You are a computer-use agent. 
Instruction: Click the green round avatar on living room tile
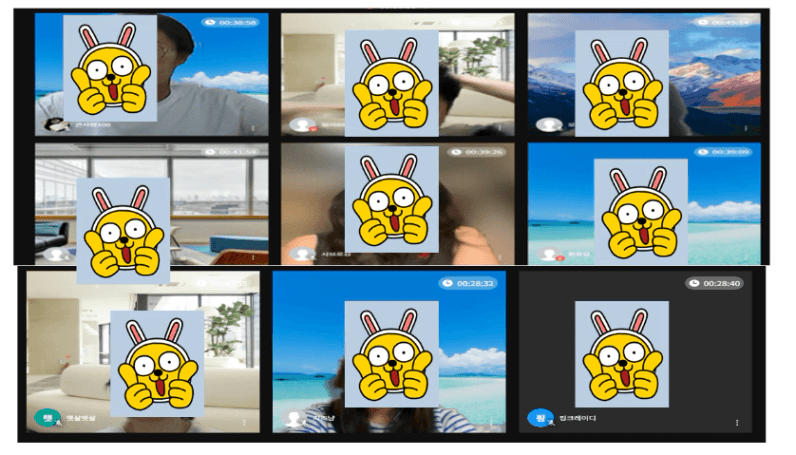point(47,418)
